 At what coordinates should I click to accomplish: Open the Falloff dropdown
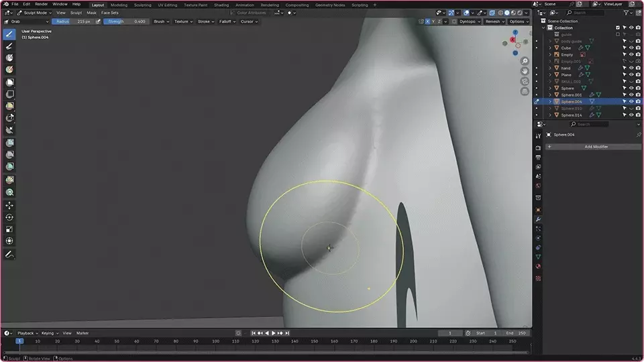227,21
